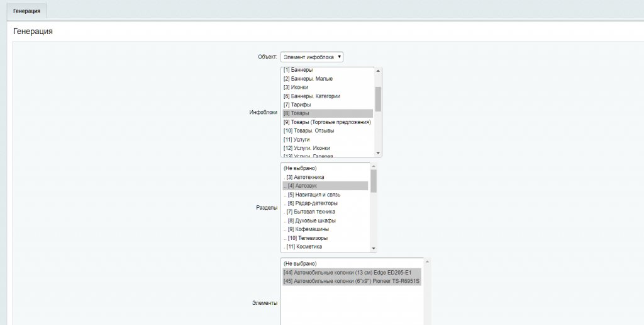Select [5] Навигация и связь section
The image size is (644, 325).
click(x=314, y=195)
